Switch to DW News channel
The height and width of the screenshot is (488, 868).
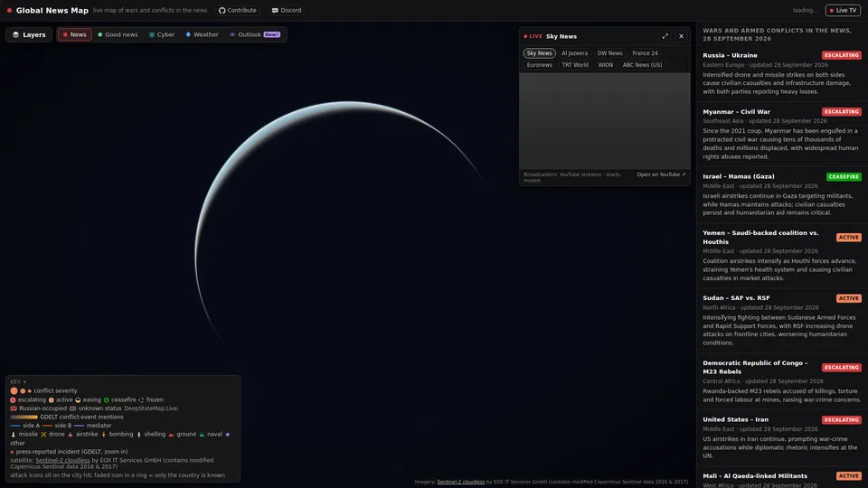point(609,53)
